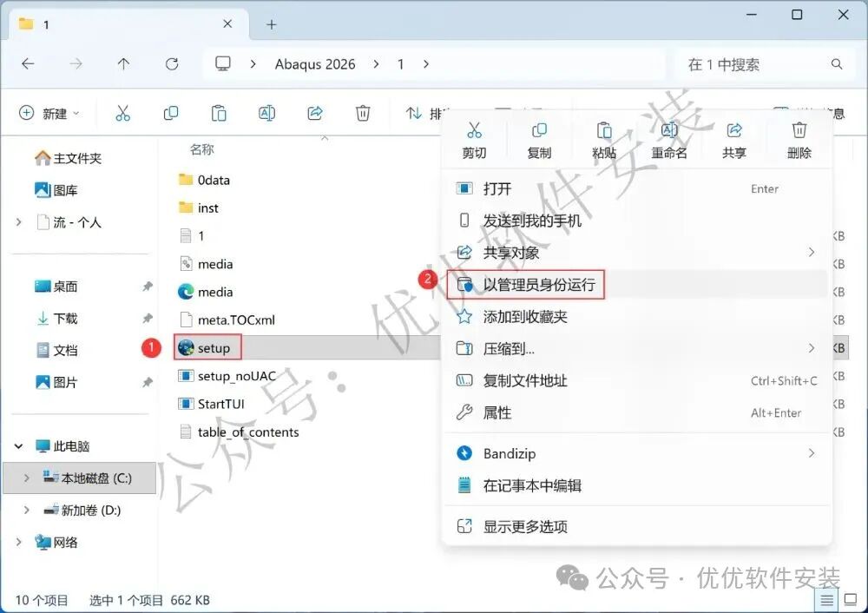Open 图片 in the sidebar
The width and height of the screenshot is (868, 613).
56,382
